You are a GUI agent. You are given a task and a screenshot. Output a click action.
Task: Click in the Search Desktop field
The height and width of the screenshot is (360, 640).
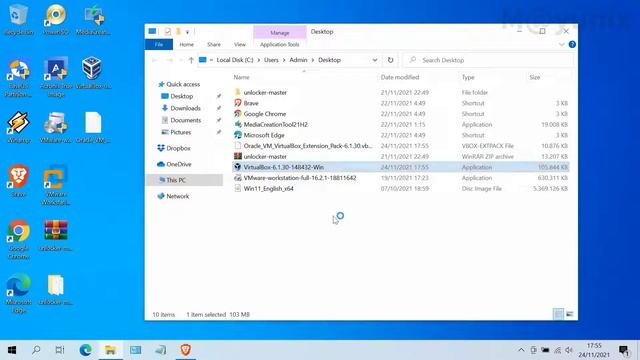click(x=489, y=60)
